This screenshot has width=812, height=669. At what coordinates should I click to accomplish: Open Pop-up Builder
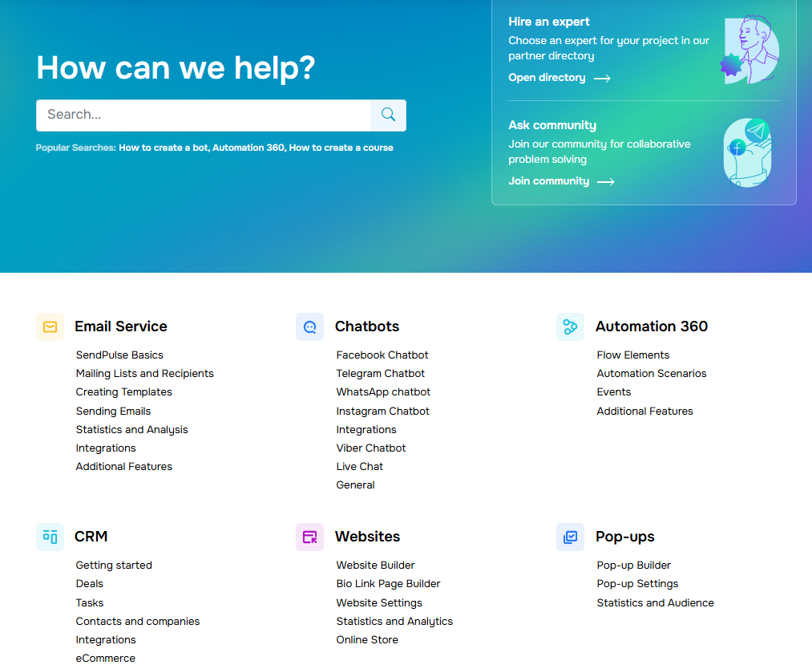tap(634, 566)
